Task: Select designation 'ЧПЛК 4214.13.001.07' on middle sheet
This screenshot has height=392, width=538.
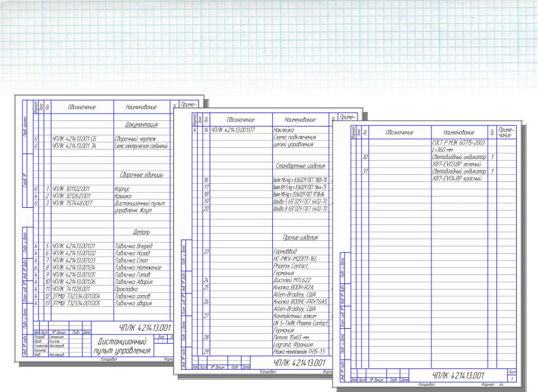Action: (233, 130)
